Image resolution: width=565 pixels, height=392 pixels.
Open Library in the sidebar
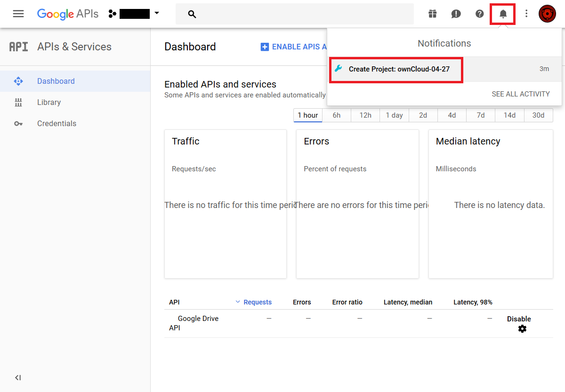click(49, 102)
